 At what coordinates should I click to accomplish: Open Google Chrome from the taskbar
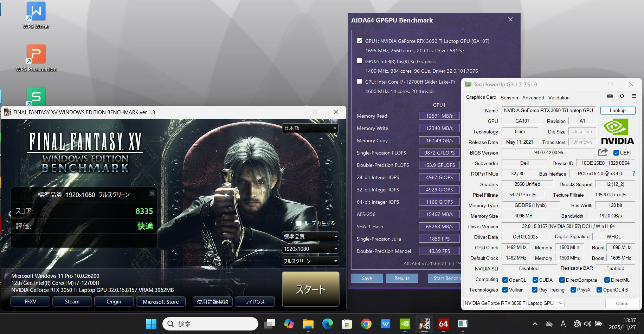pyautogui.click(x=366, y=323)
